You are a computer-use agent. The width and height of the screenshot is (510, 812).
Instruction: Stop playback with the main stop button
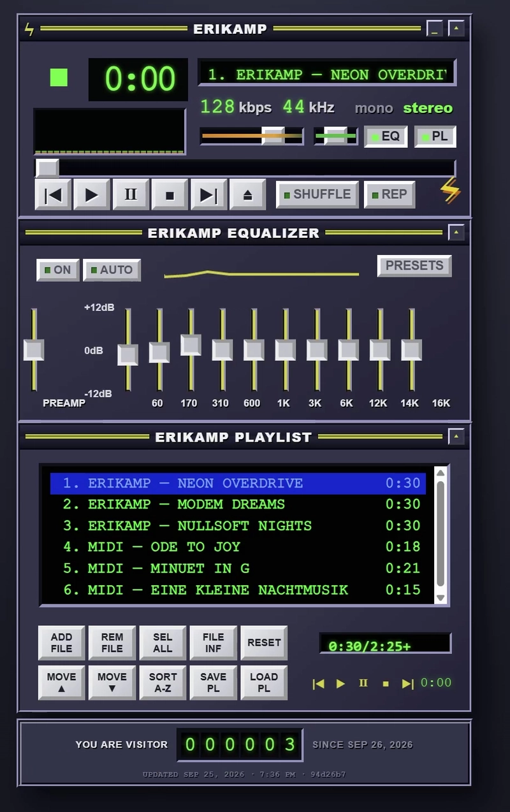tap(170, 195)
